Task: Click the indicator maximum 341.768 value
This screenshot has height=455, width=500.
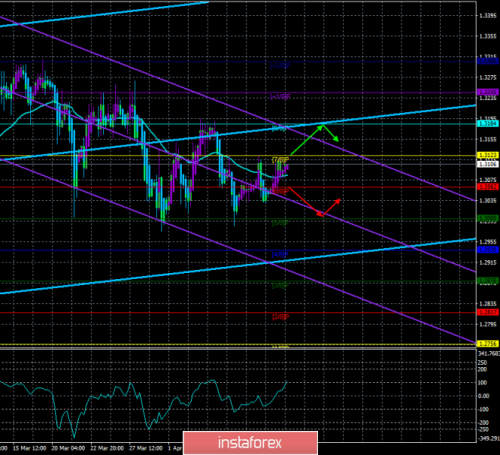Action: pyautogui.click(x=489, y=354)
